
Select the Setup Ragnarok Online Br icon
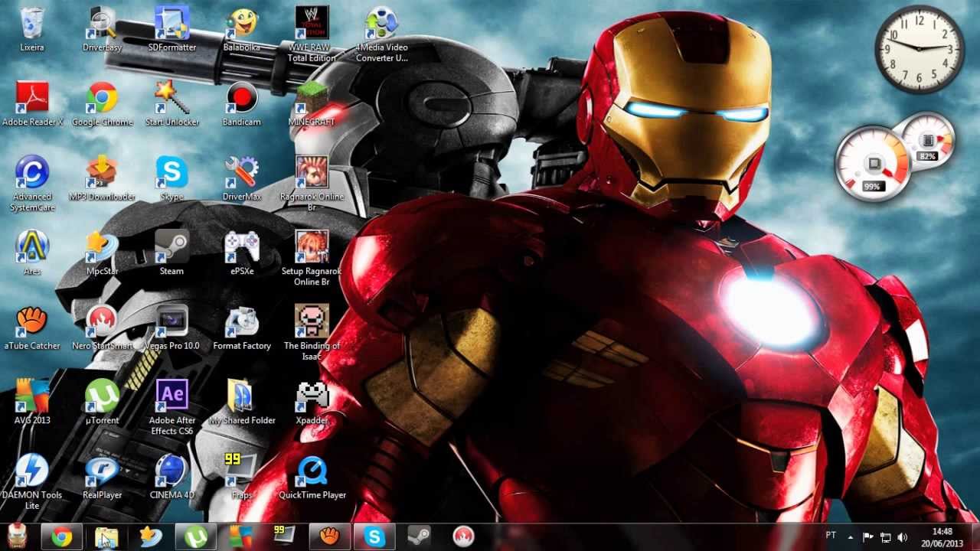point(312,259)
